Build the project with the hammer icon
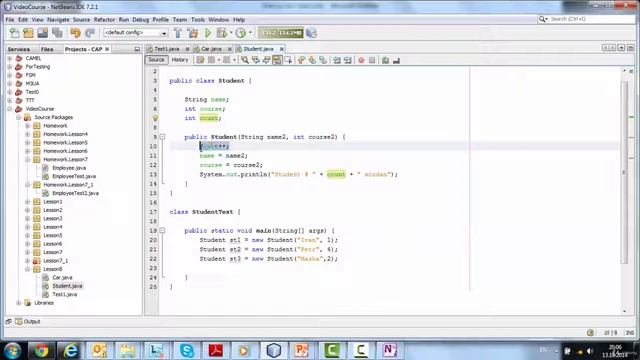The height and width of the screenshot is (360, 640). coord(178,33)
